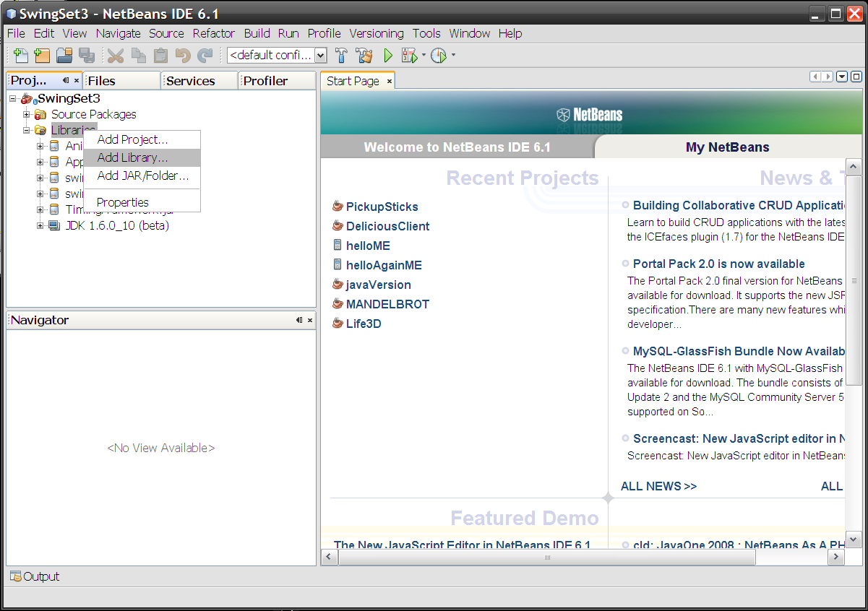Click the Debug Main Project icon
This screenshot has height=611, width=868.
(409, 56)
